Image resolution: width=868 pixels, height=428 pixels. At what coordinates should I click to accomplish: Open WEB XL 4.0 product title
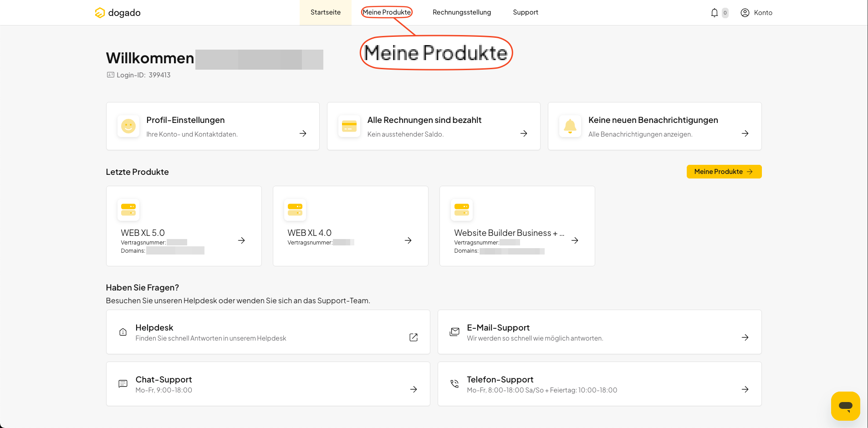coord(309,233)
